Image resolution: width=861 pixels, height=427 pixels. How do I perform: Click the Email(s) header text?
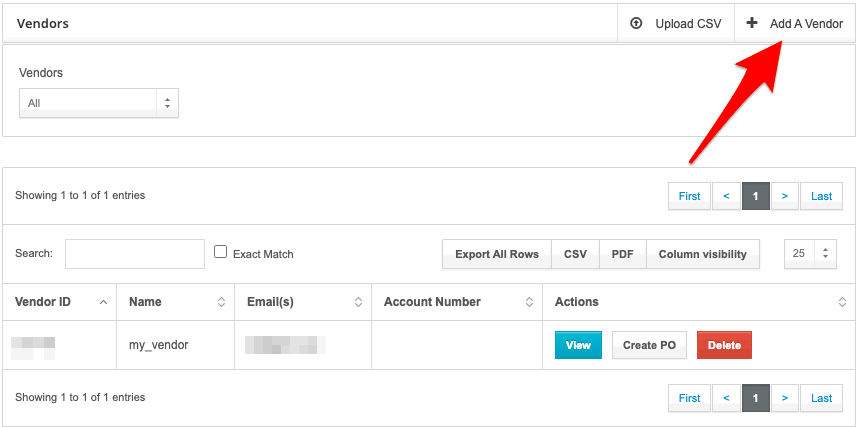270,302
